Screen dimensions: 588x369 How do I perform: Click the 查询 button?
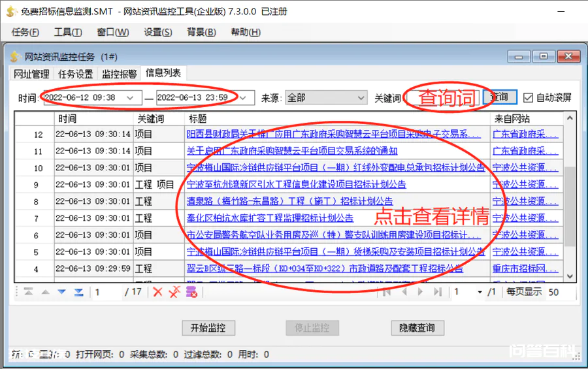click(x=500, y=97)
